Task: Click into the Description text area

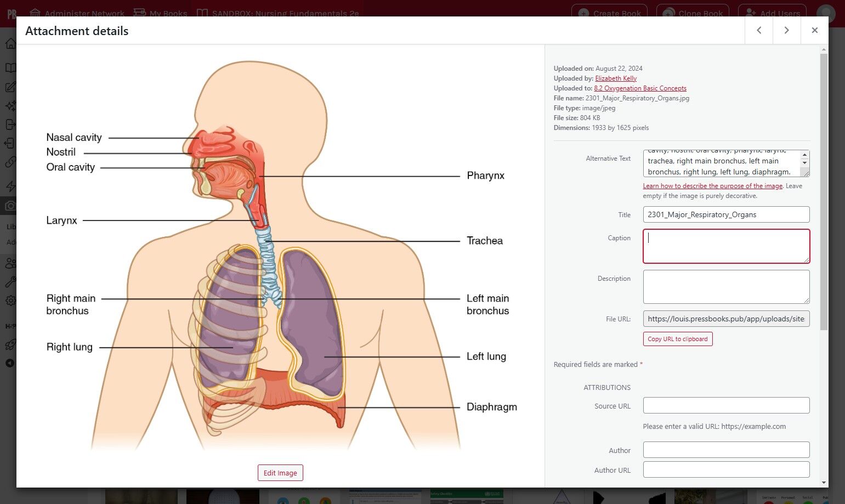Action: pyautogui.click(x=726, y=287)
